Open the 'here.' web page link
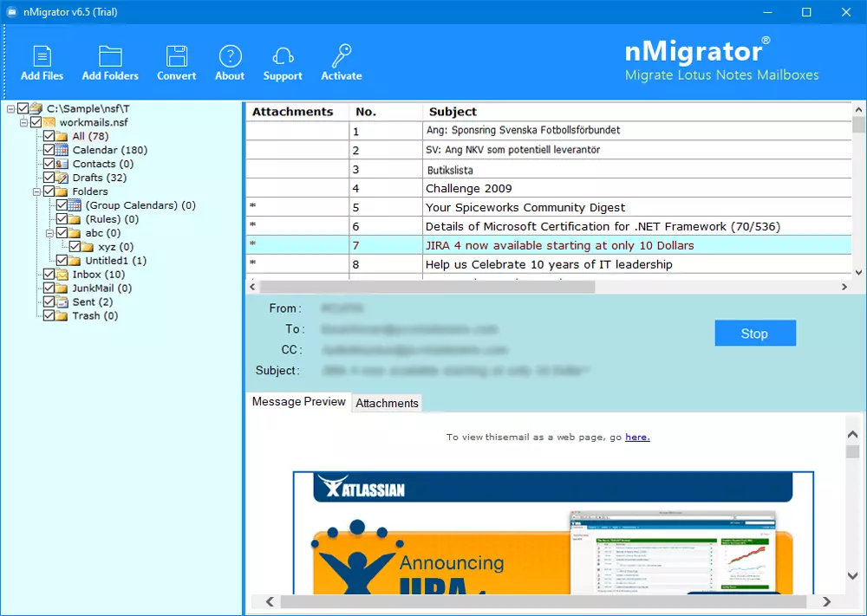The image size is (867, 616). (637, 437)
